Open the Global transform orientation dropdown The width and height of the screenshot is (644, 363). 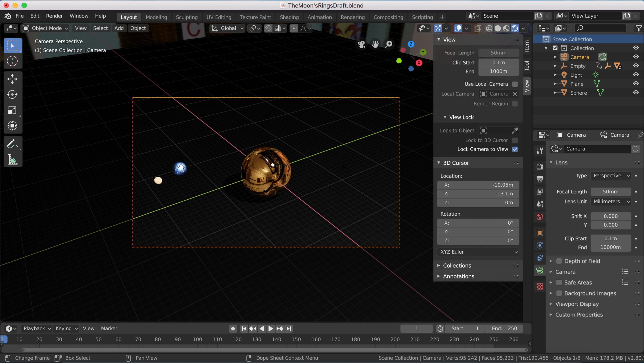pyautogui.click(x=227, y=28)
